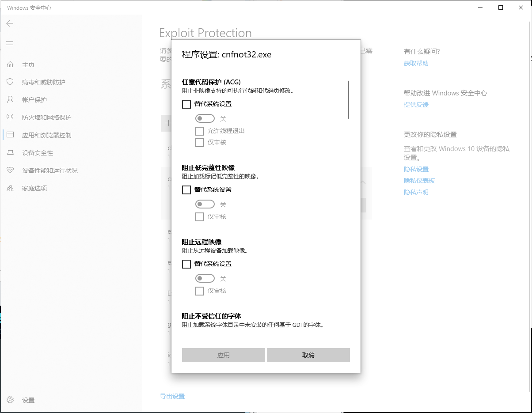Check 替代系统设置 under 阻止远程映像

point(186,264)
